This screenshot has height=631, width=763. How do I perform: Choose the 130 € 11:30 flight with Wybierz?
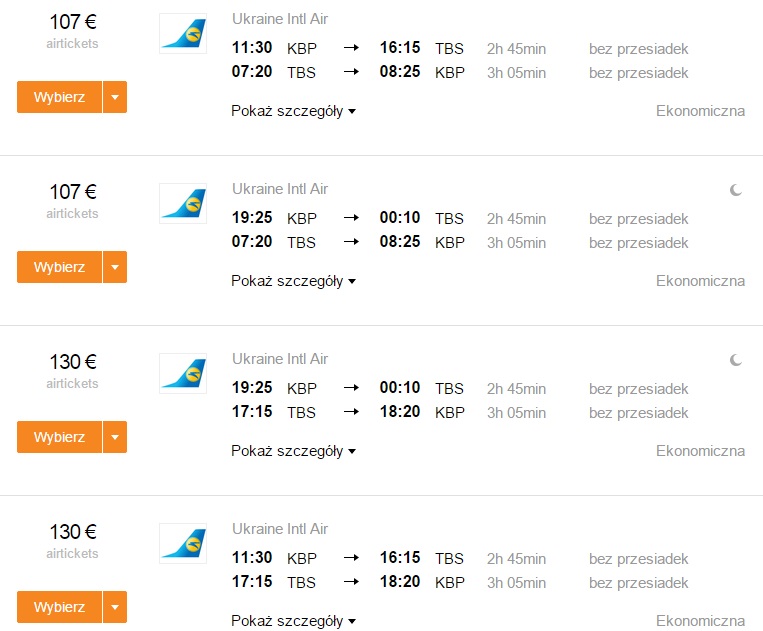click(59, 607)
